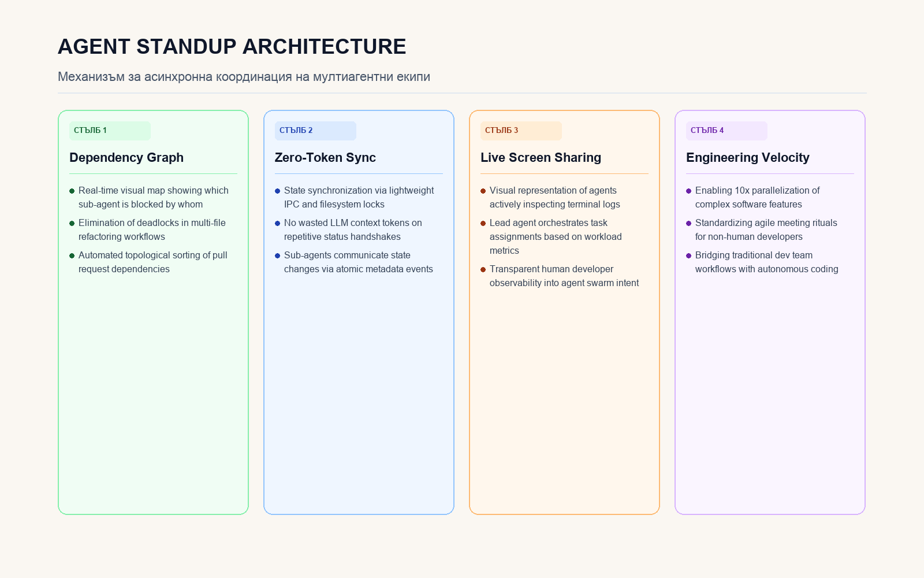Click the Bulgarian subtitle under the title
924x578 pixels.
244,77
